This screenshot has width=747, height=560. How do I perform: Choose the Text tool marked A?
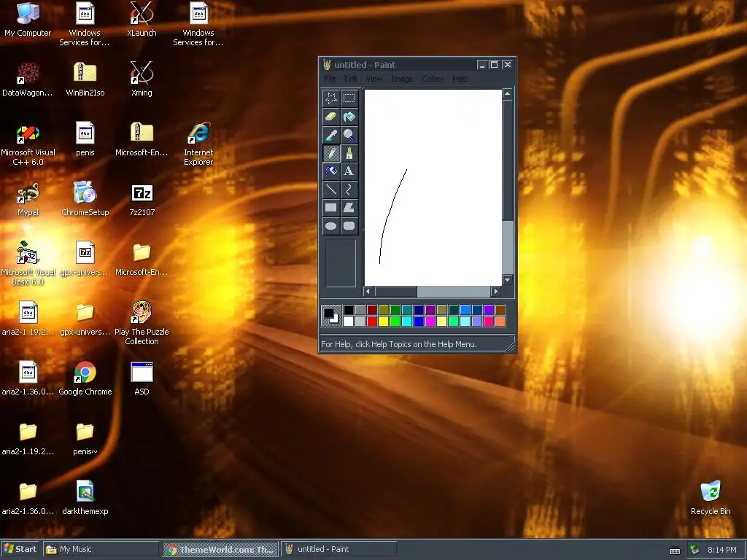click(x=349, y=171)
